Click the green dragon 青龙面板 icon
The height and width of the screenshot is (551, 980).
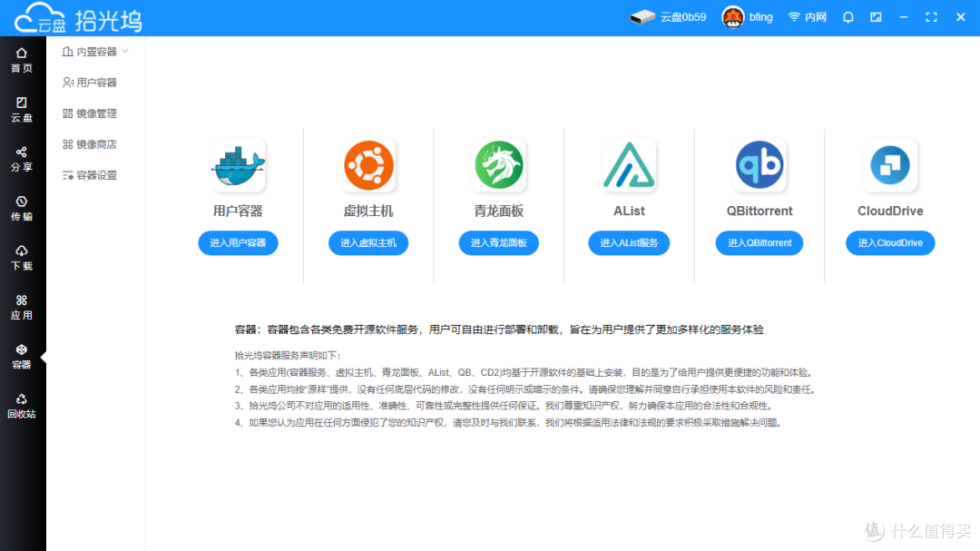coord(499,165)
